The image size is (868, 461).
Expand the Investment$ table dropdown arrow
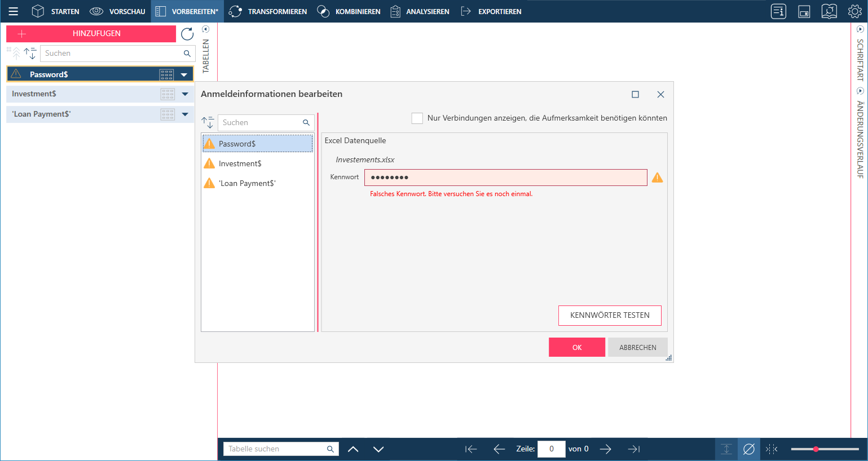point(185,94)
